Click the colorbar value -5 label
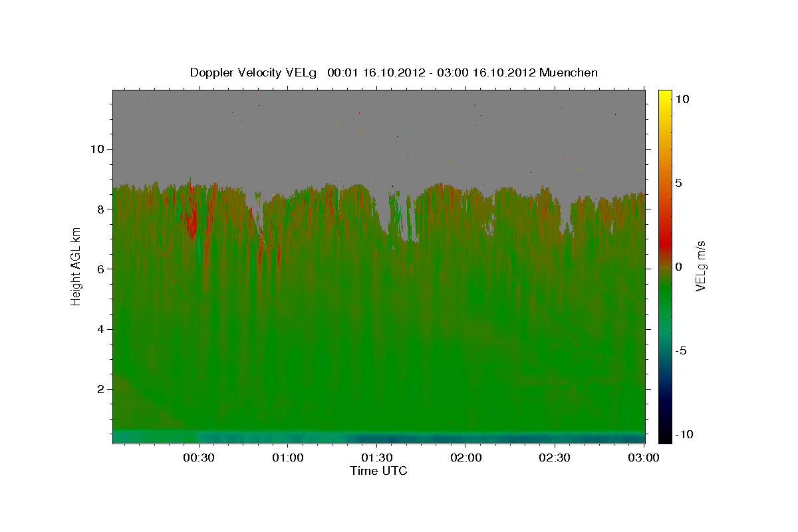Screen dimensions: 798x532 (x=681, y=350)
